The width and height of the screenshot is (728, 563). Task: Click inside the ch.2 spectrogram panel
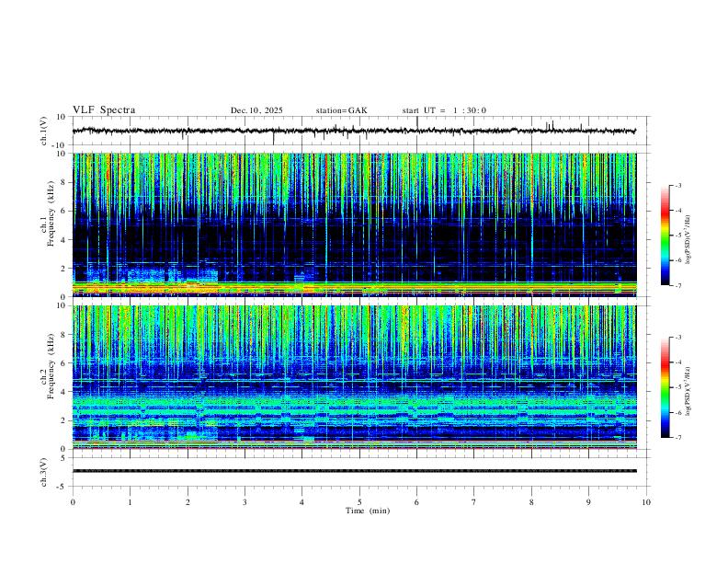click(x=355, y=377)
